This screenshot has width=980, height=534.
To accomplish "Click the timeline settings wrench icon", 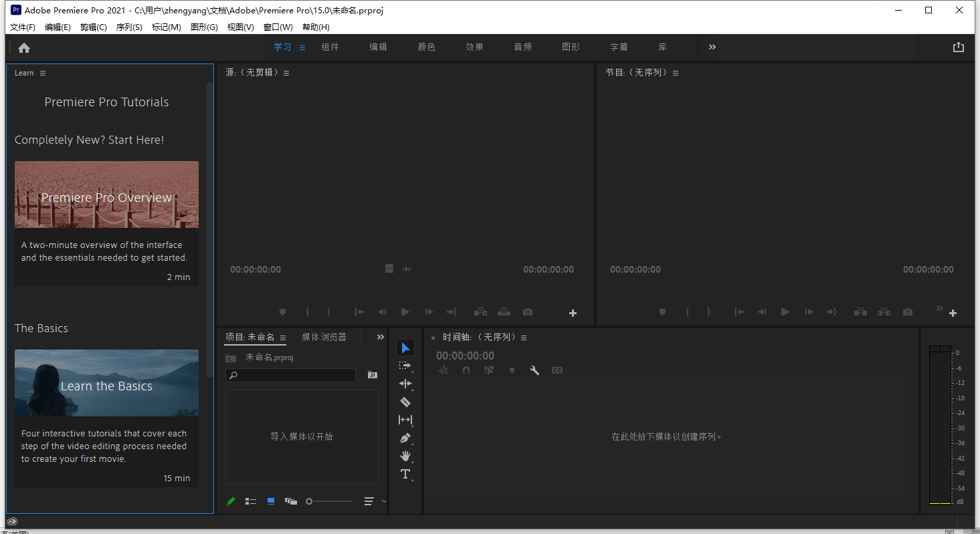I will click(x=534, y=370).
